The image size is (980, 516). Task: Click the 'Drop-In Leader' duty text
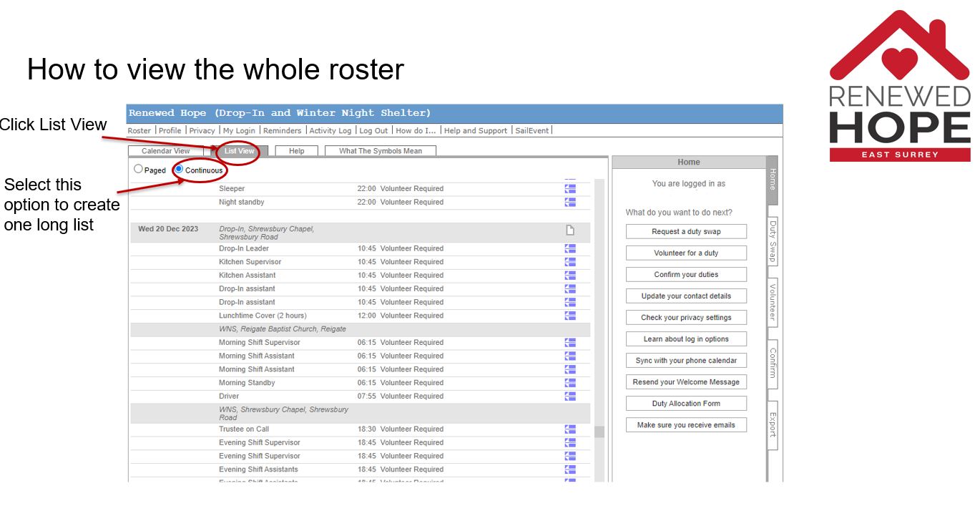tap(244, 248)
